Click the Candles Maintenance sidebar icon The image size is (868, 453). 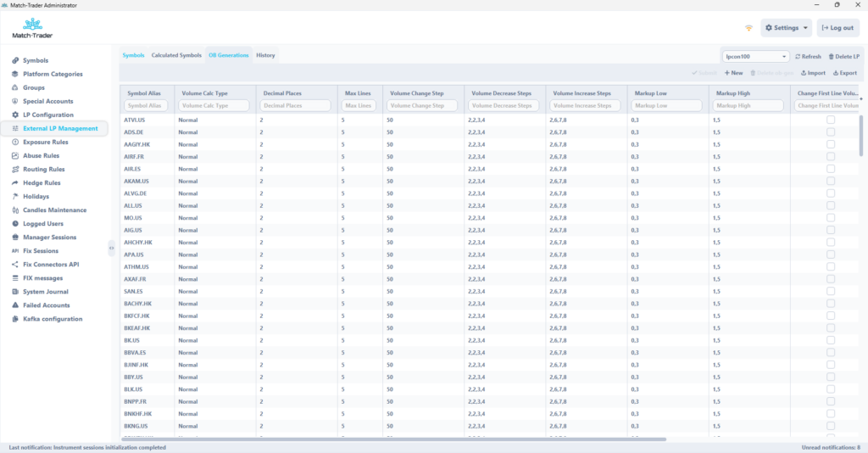coord(14,210)
